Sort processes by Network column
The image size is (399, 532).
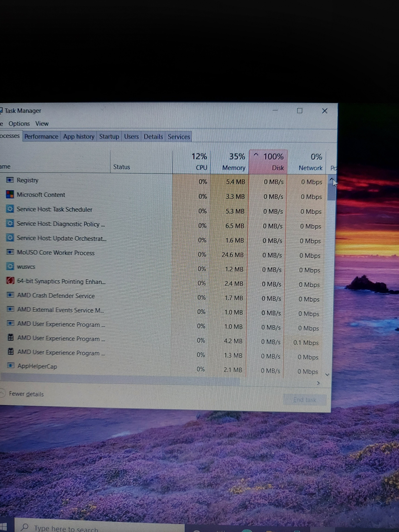click(307, 162)
